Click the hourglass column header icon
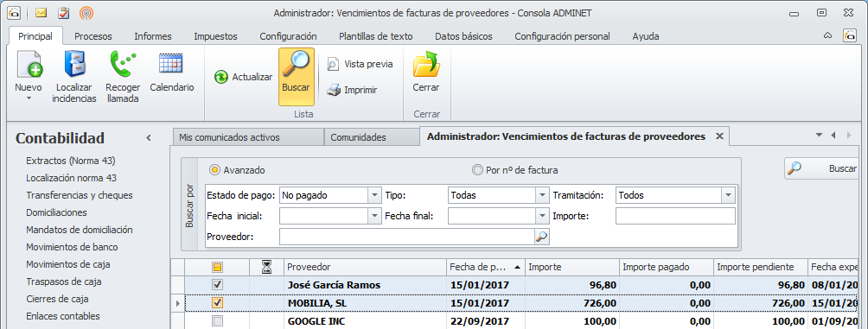The width and height of the screenshot is (868, 329). (267, 267)
